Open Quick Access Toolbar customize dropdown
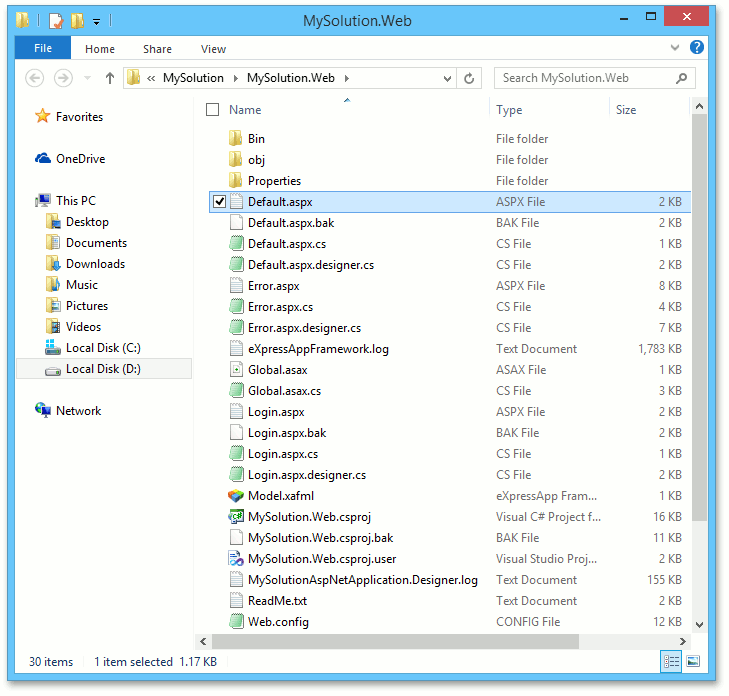This screenshot has width=729, height=696. click(x=96, y=21)
